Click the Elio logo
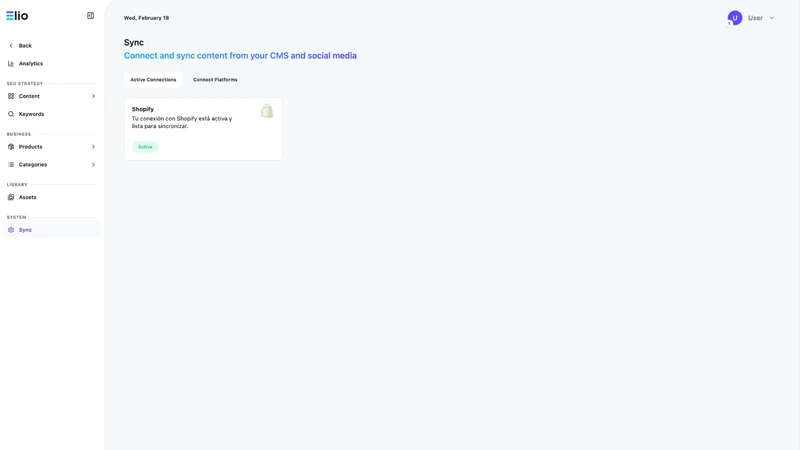This screenshot has width=800, height=450. 17,16
